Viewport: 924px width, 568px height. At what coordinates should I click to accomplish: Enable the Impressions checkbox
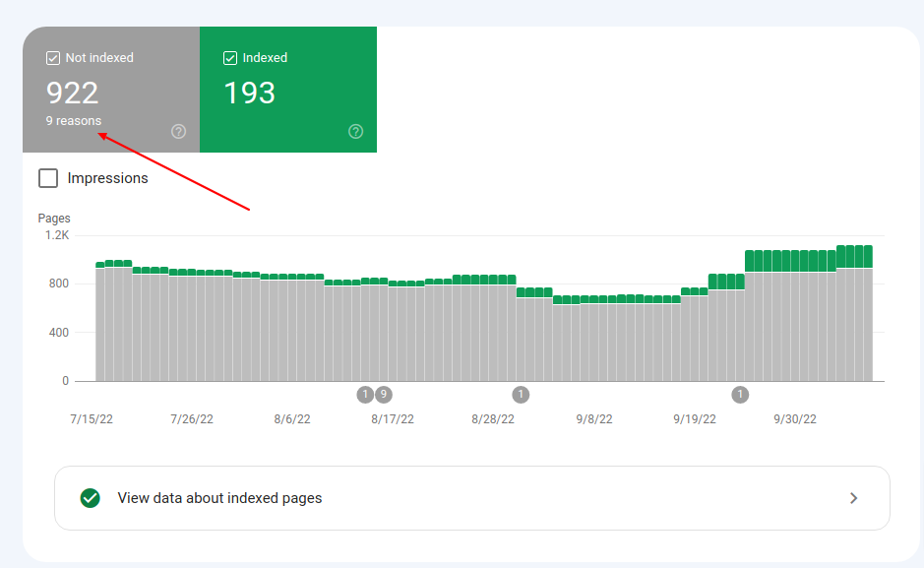pos(47,178)
